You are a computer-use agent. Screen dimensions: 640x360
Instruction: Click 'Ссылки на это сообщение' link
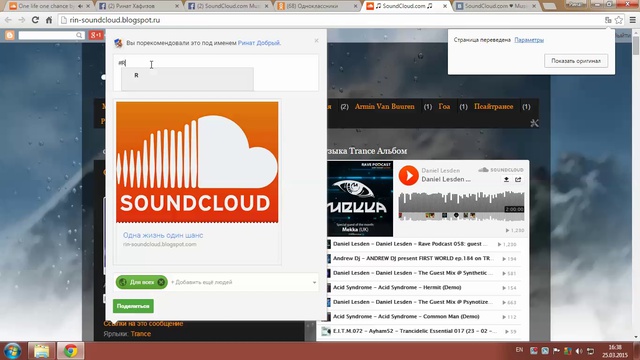point(143,324)
